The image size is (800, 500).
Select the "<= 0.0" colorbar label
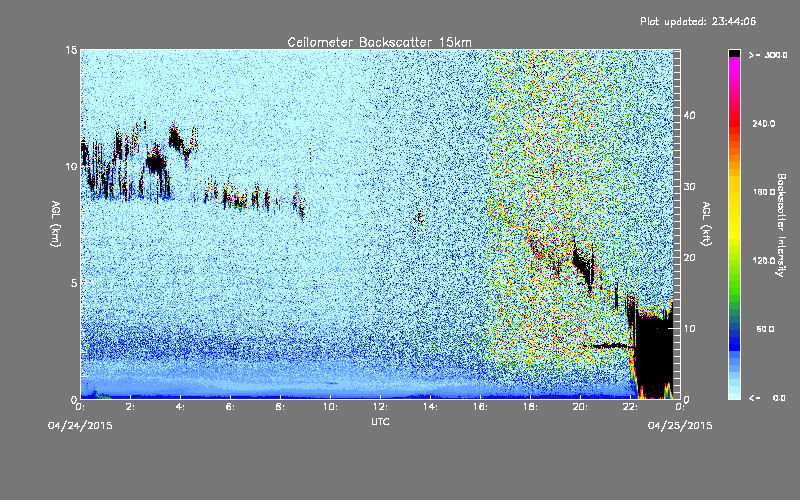click(767, 397)
